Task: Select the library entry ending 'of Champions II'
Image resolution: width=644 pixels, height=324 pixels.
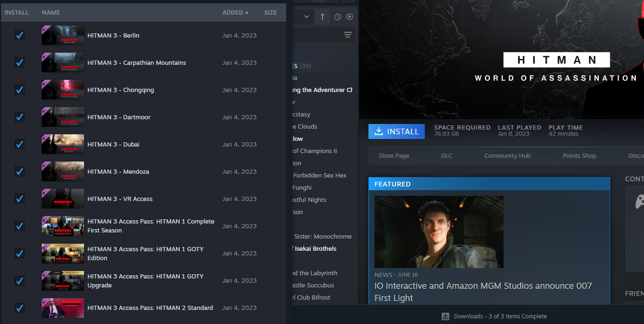Action: pyautogui.click(x=314, y=151)
